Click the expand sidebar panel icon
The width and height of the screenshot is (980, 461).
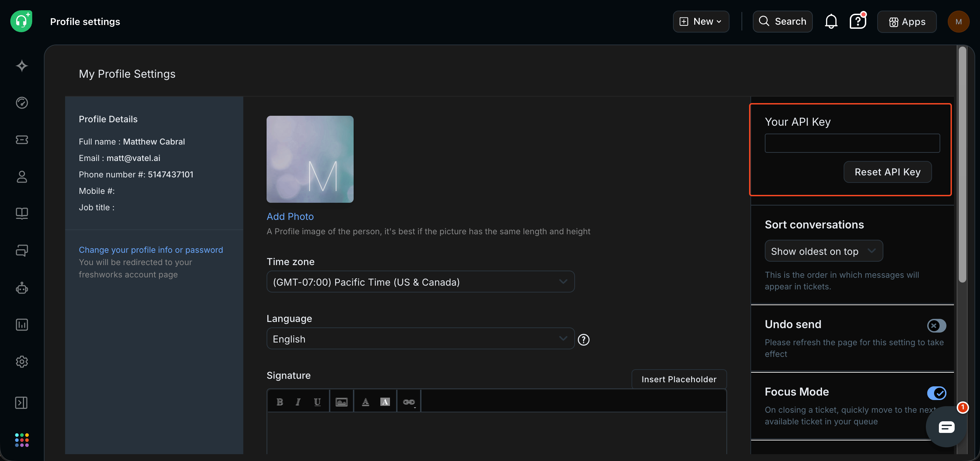tap(21, 403)
